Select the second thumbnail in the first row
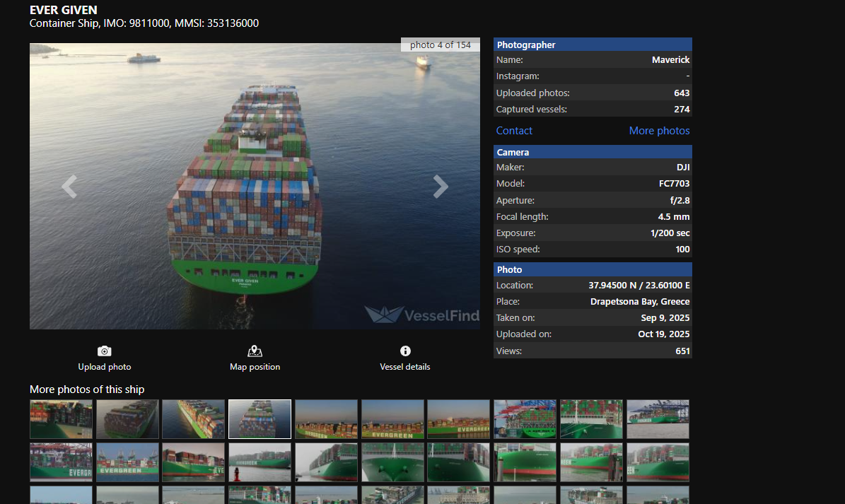845x504 pixels. [127, 419]
